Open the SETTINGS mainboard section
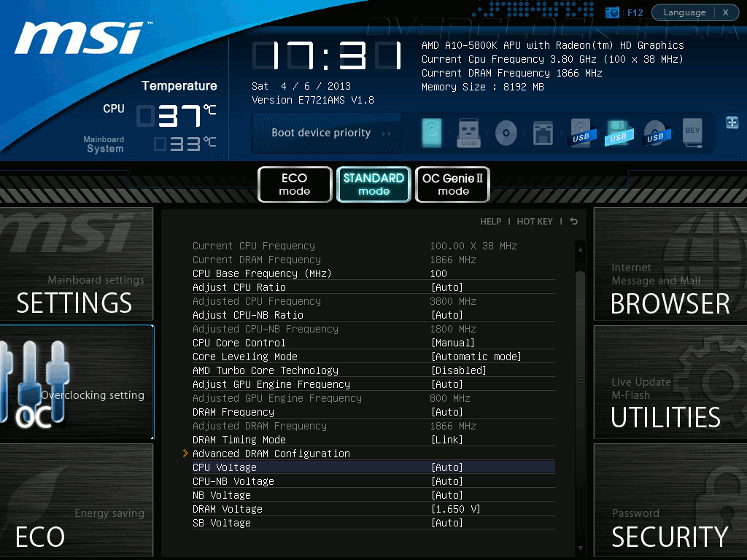Screen dimensions: 747x560 click(x=76, y=264)
